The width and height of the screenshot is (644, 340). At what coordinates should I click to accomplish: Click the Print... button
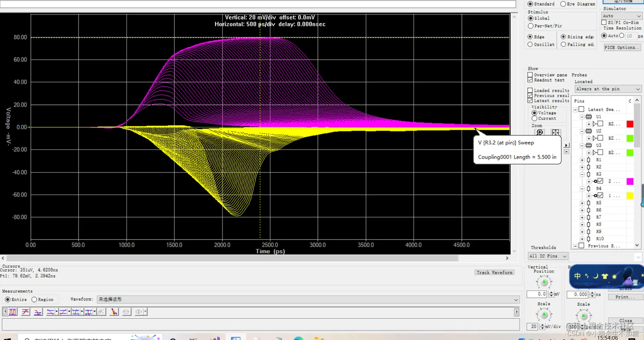[x=626, y=297]
